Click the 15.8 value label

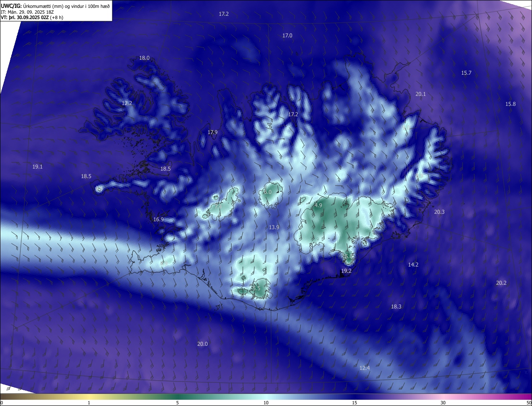coord(510,104)
